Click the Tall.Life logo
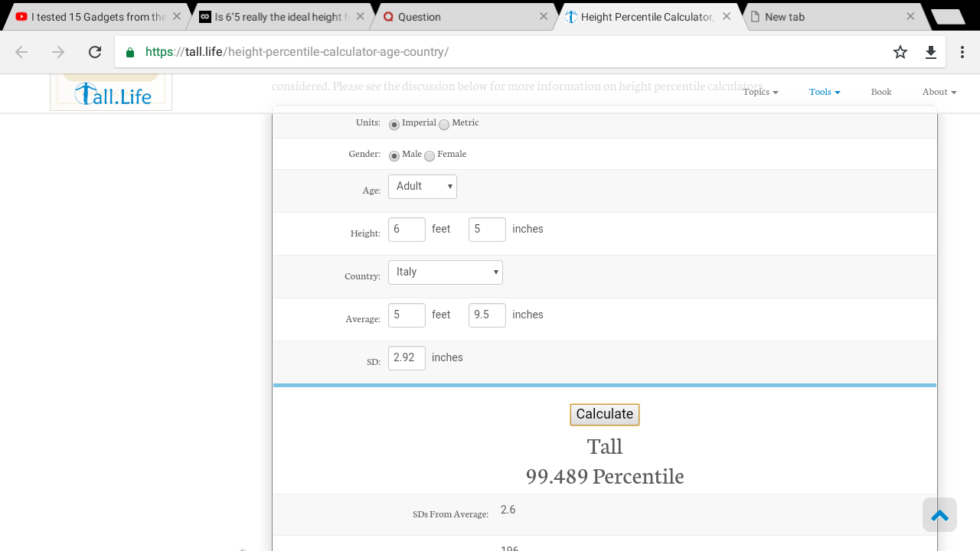The height and width of the screenshot is (551, 980). pyautogui.click(x=111, y=93)
